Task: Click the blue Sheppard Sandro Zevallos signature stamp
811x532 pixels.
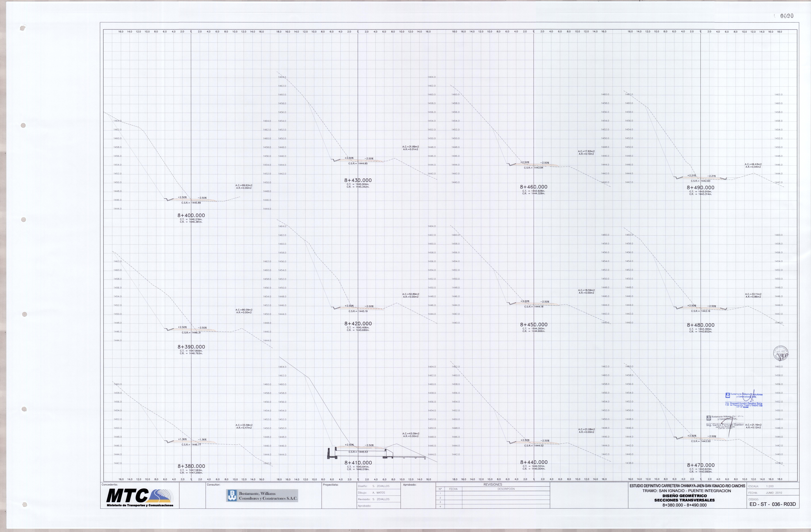Action: pyautogui.click(x=744, y=399)
